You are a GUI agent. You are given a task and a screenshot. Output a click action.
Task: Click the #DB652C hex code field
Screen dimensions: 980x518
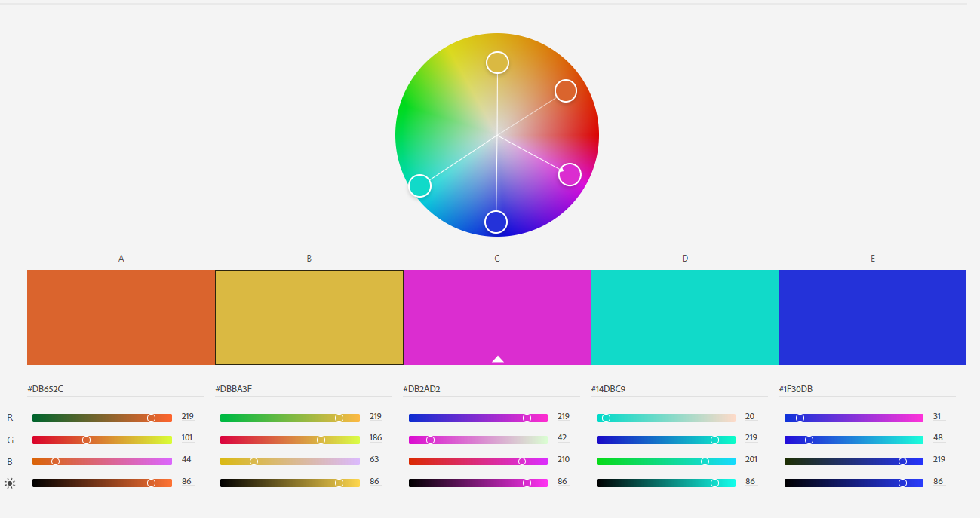tap(113, 389)
